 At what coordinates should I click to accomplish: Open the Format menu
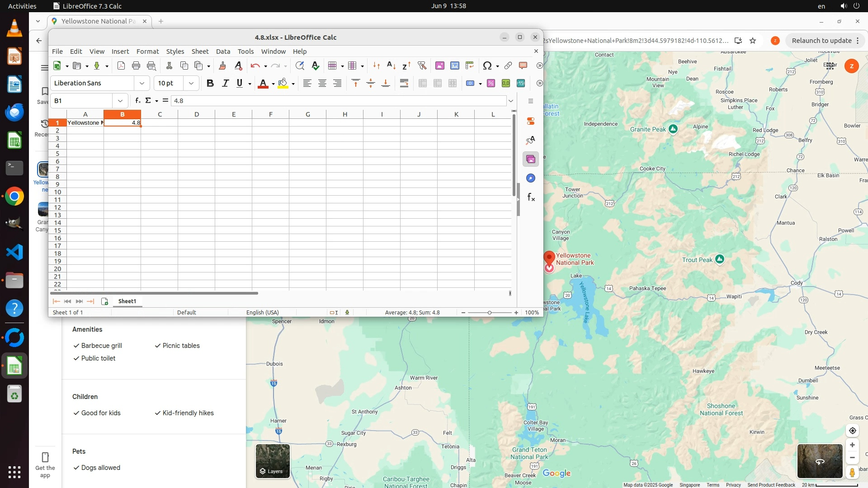pyautogui.click(x=147, y=52)
